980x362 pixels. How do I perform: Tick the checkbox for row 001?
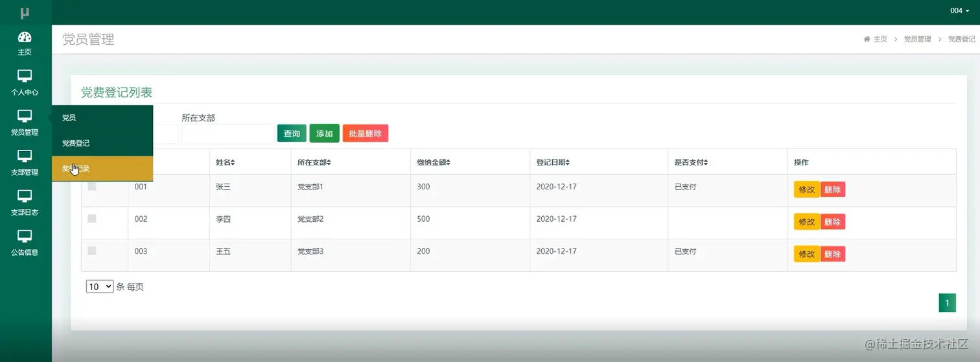[x=92, y=187]
